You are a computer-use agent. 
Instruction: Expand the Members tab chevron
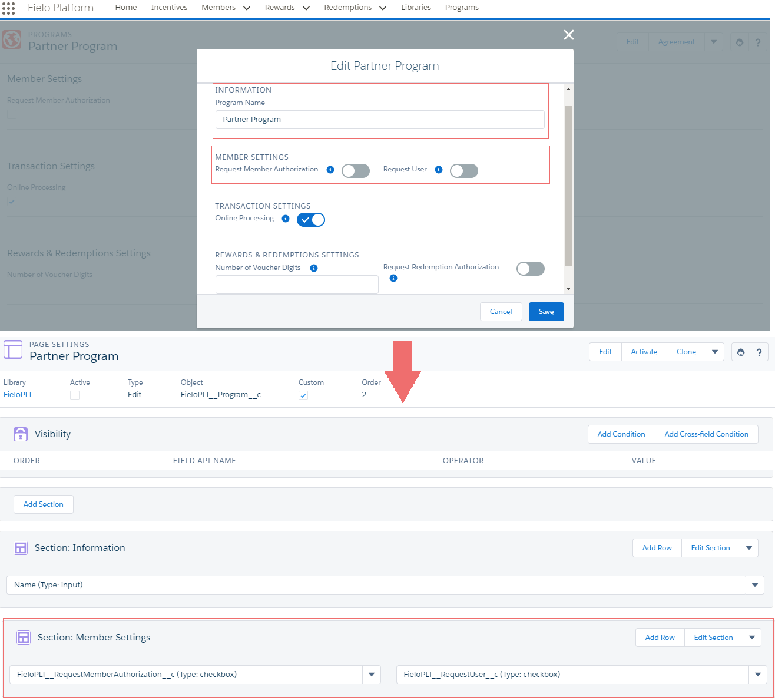(x=247, y=8)
